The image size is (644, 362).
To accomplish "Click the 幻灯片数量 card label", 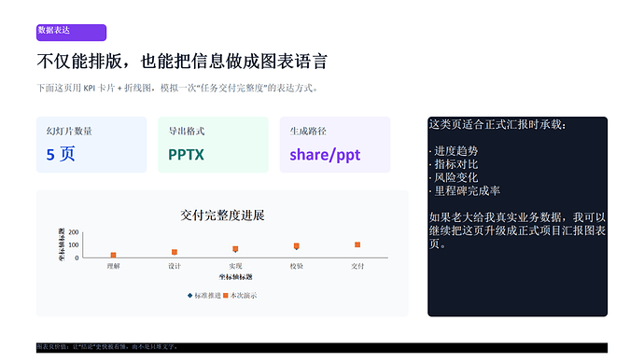I will point(69,131).
